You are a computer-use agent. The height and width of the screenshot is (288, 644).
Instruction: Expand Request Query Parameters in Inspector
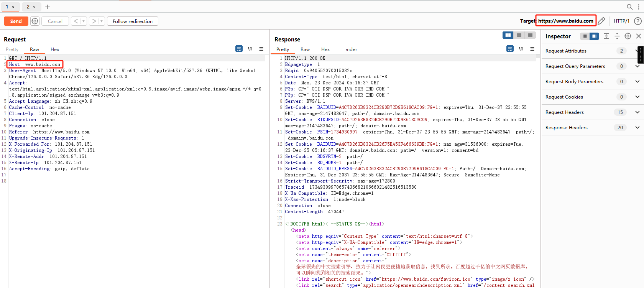(637, 66)
